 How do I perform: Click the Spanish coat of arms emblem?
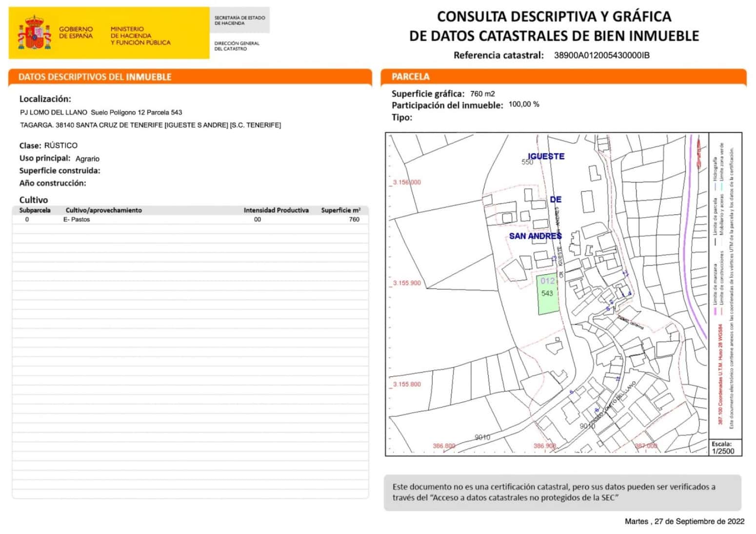pyautogui.click(x=34, y=33)
